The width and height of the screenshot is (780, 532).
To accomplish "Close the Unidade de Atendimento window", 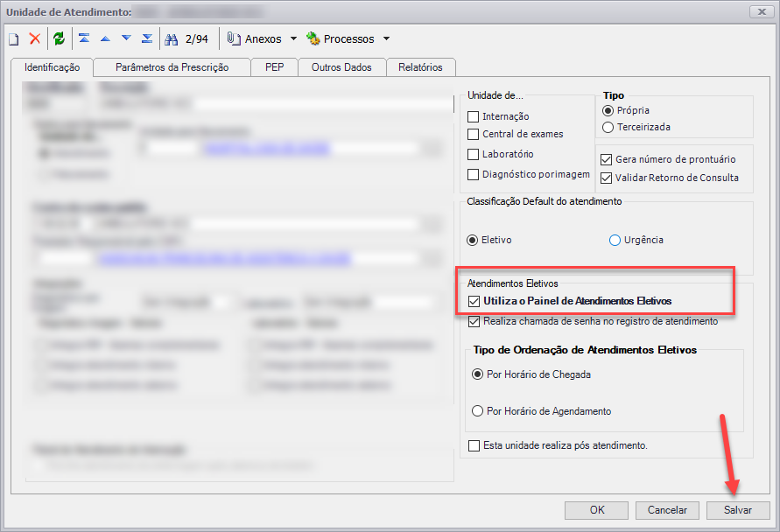I will point(762,11).
